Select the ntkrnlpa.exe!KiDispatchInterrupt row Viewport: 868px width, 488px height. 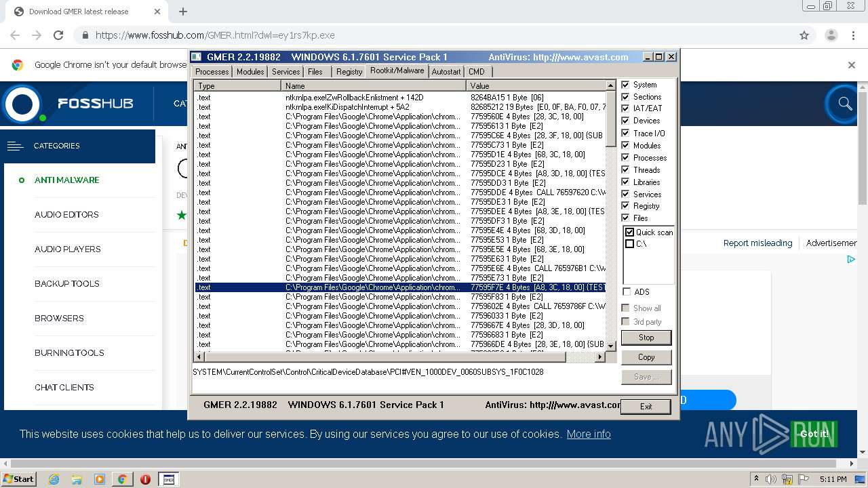pyautogui.click(x=400, y=107)
